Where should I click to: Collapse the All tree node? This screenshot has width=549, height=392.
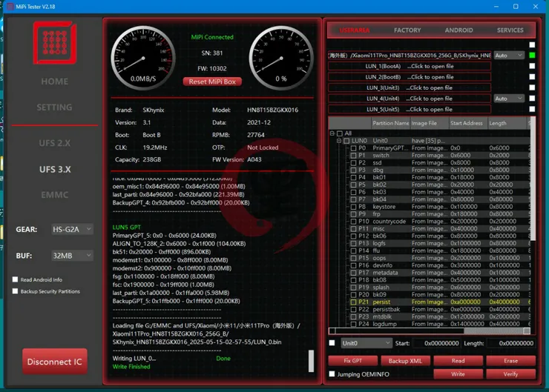coord(332,133)
